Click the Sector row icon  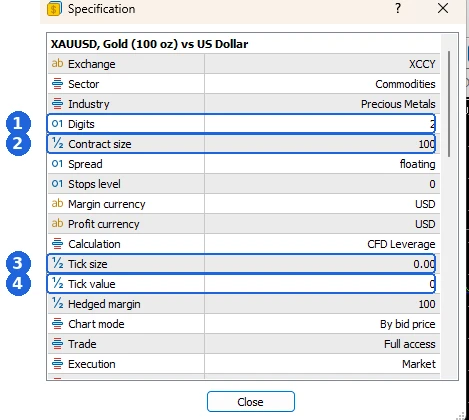pyautogui.click(x=57, y=84)
